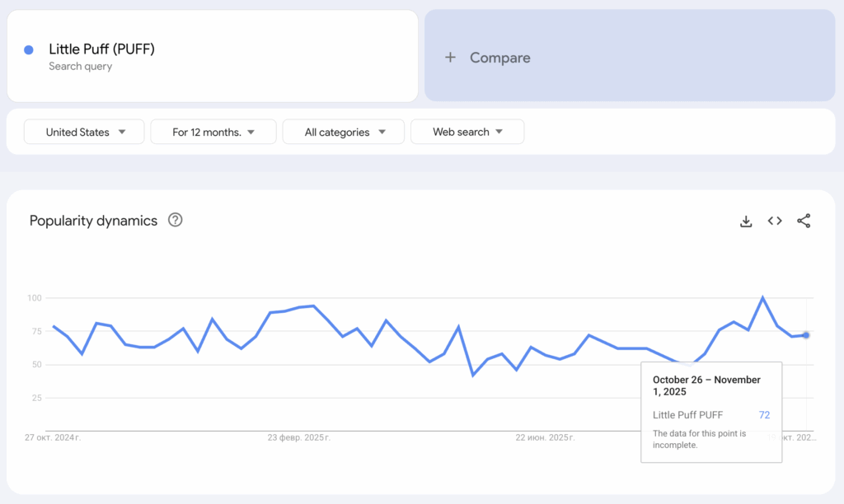This screenshot has width=844, height=504.
Task: Click the tooltip date range heading
Action: (x=706, y=385)
